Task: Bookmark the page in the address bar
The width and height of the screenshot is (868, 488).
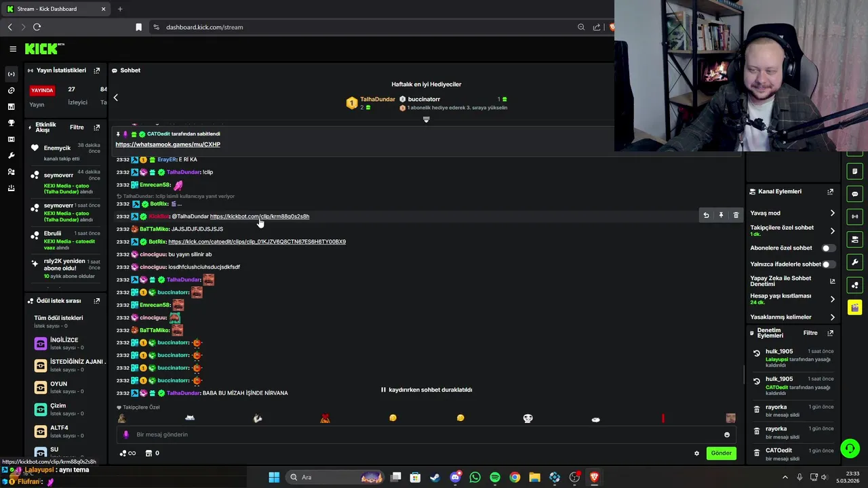Action: tap(138, 27)
